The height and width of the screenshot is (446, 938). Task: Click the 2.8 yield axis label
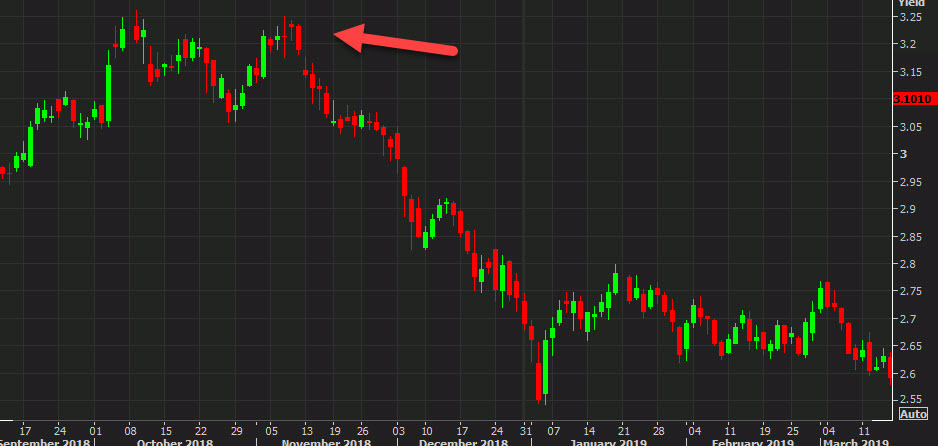point(907,264)
